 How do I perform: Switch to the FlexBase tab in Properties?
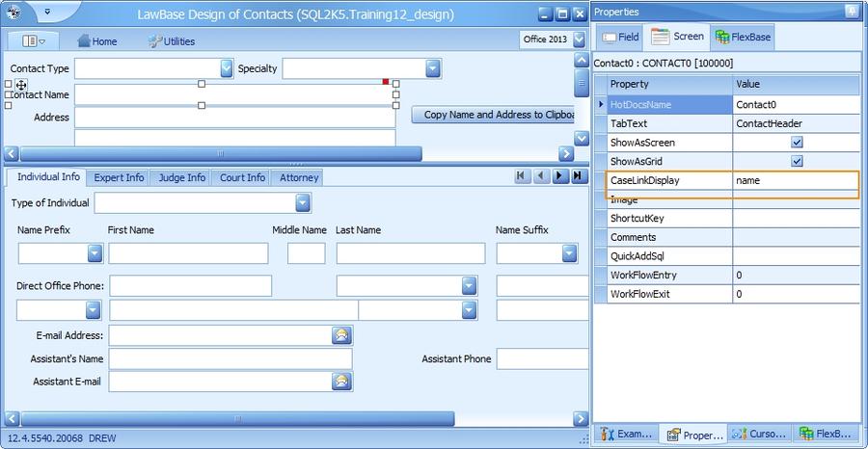[743, 37]
